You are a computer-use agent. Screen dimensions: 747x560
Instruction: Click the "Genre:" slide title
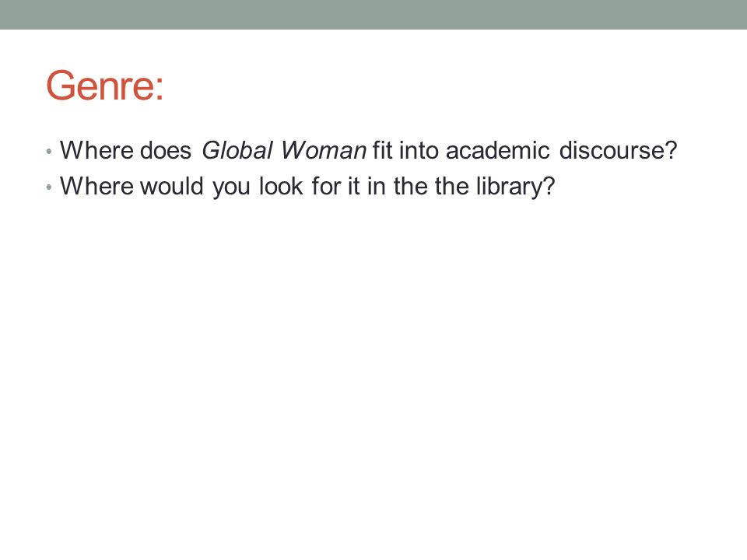click(x=105, y=86)
